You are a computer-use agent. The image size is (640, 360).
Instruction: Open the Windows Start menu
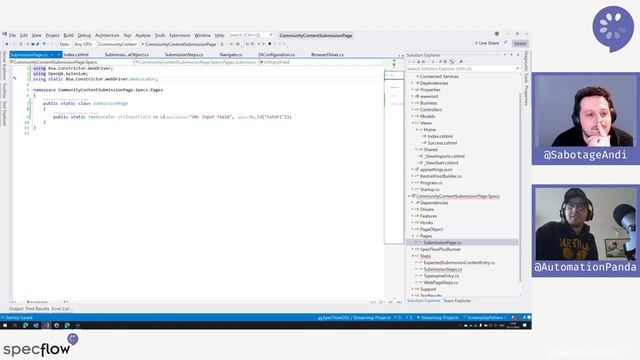click(x=5, y=325)
